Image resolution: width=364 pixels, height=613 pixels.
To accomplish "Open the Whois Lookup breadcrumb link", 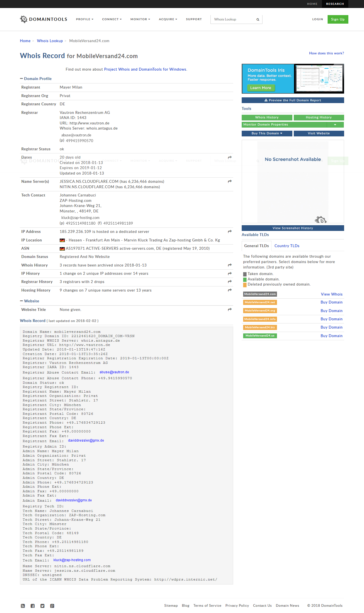I will pyautogui.click(x=50, y=41).
